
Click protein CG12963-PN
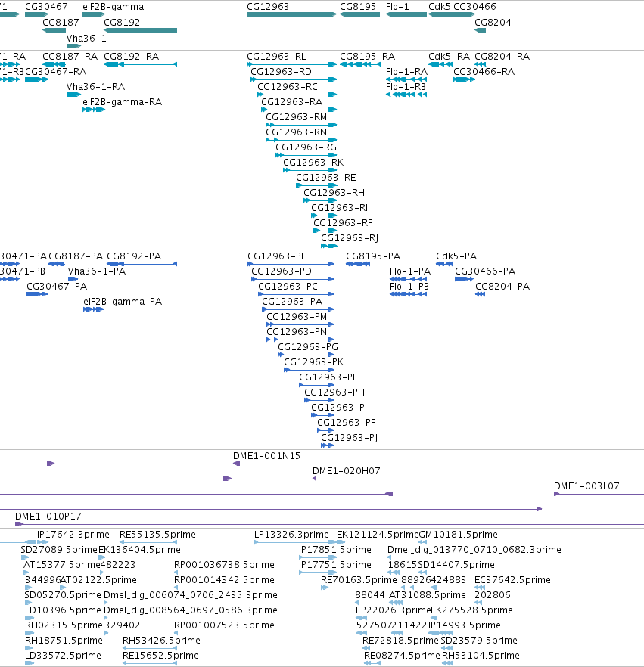coord(300,340)
